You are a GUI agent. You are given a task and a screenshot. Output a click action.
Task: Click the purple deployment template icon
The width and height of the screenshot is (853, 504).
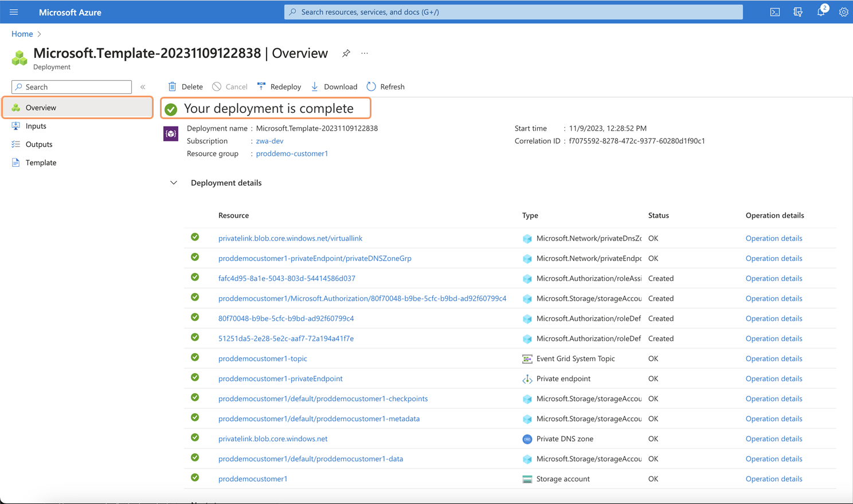coord(171,134)
